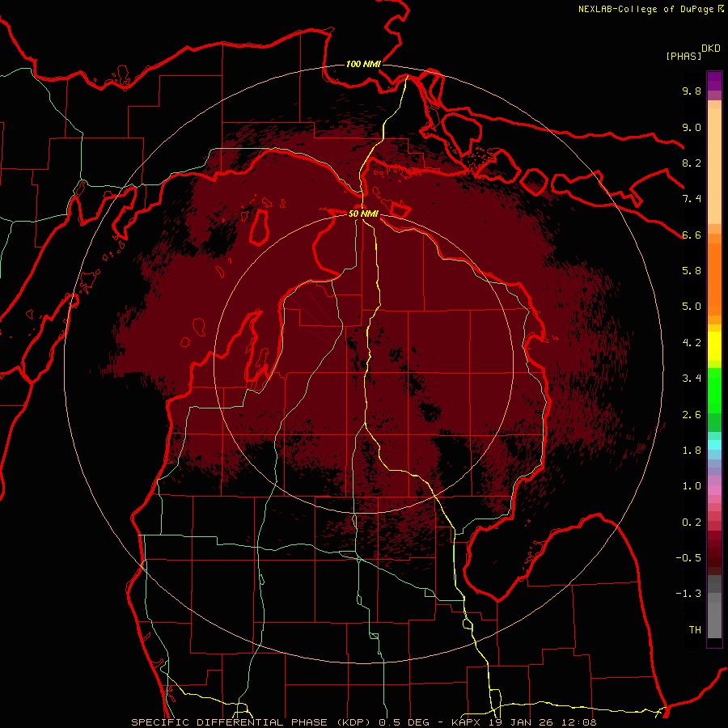Click the "4.2" scale value

pyautogui.click(x=692, y=343)
